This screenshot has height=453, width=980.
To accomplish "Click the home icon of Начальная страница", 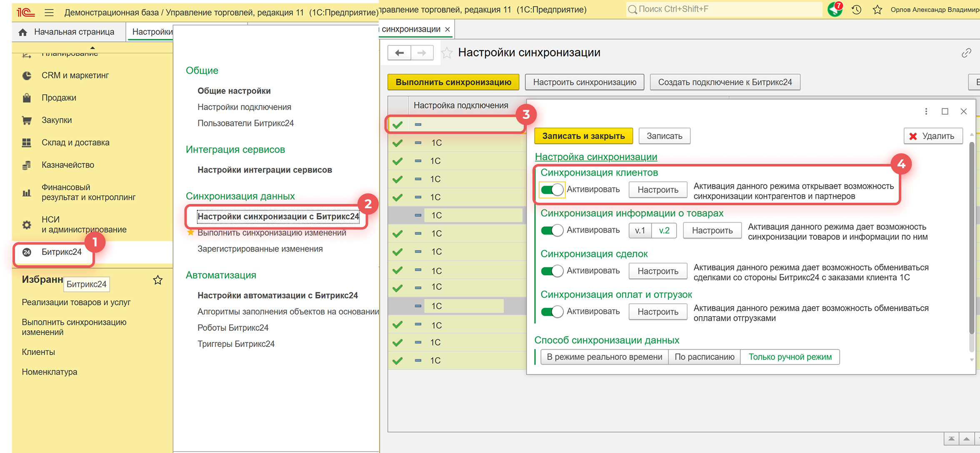I will tap(23, 32).
